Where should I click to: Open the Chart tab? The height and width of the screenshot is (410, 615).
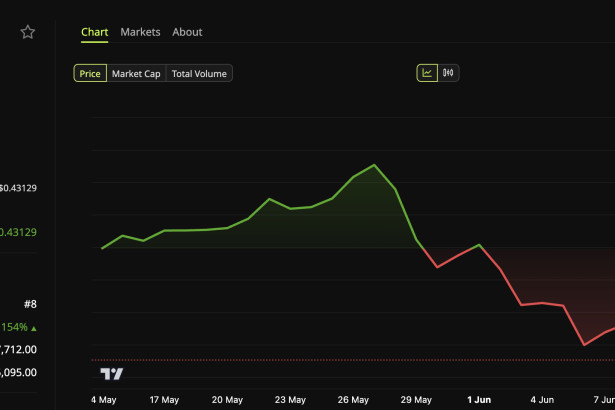(x=95, y=32)
